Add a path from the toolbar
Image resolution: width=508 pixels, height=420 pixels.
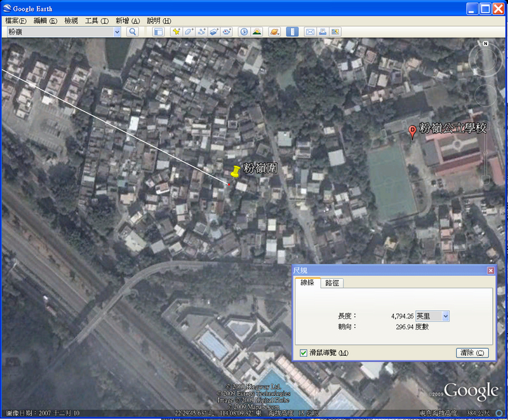pyautogui.click(x=201, y=32)
